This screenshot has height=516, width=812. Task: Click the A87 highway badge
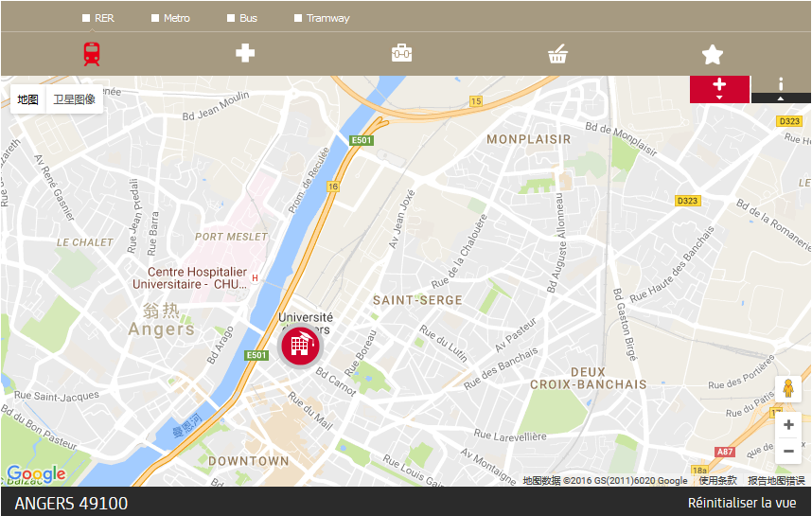coord(725,452)
